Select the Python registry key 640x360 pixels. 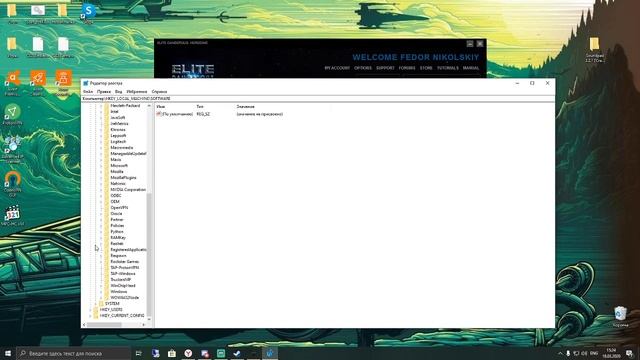[117, 231]
